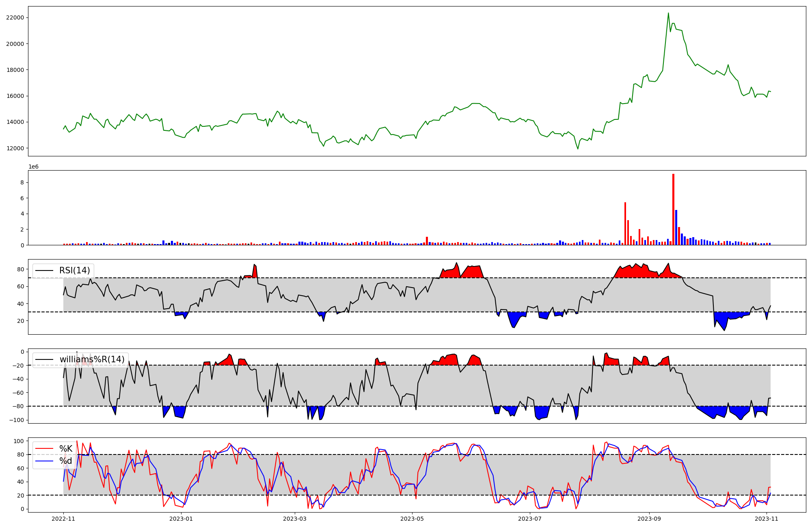Click the 2023-03 date tick label

pos(294,519)
